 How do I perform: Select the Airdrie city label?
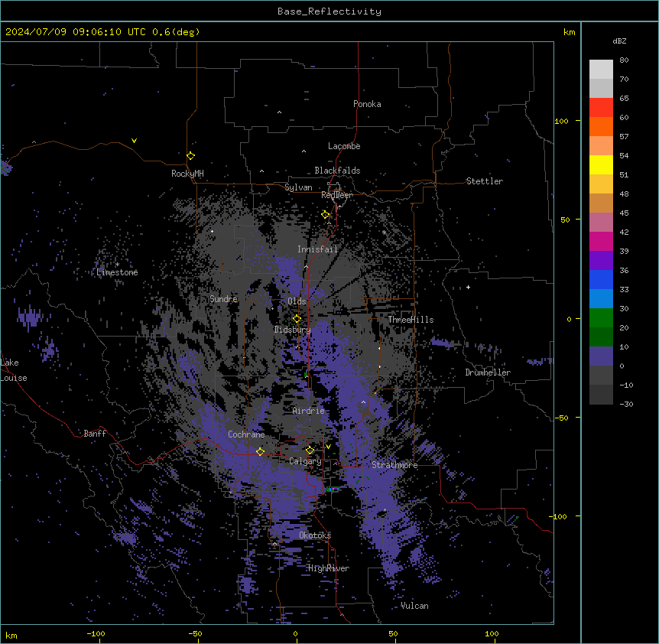309,411
